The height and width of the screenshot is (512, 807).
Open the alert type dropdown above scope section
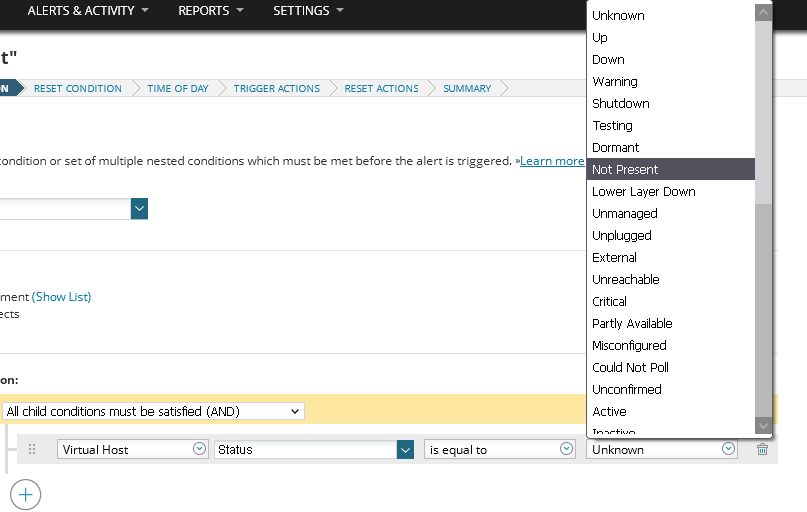[x=139, y=208]
